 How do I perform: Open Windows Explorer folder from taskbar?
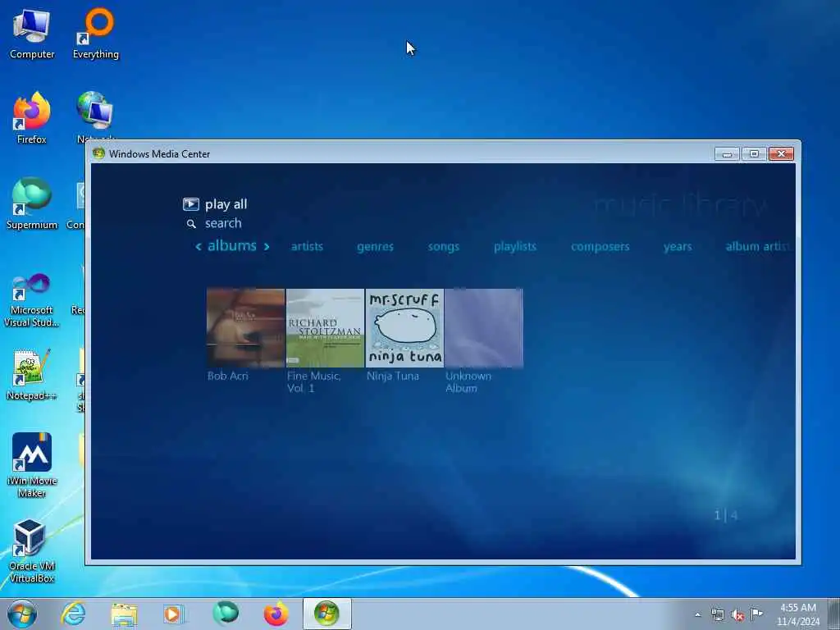click(125, 614)
